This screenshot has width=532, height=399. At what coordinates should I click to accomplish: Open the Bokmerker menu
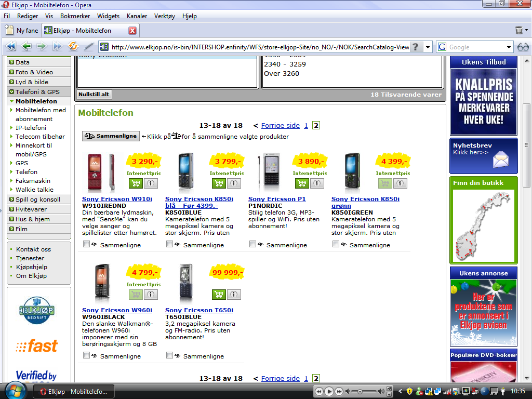click(x=75, y=16)
